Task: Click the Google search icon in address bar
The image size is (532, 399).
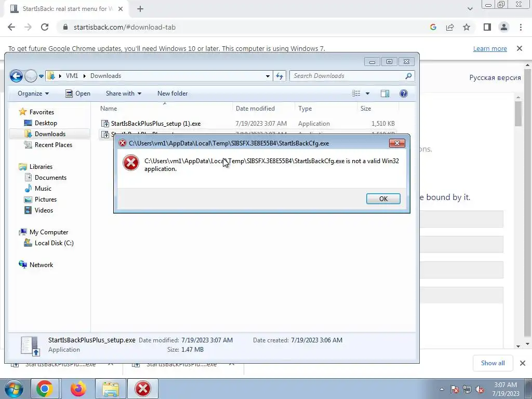Action: coord(433,27)
